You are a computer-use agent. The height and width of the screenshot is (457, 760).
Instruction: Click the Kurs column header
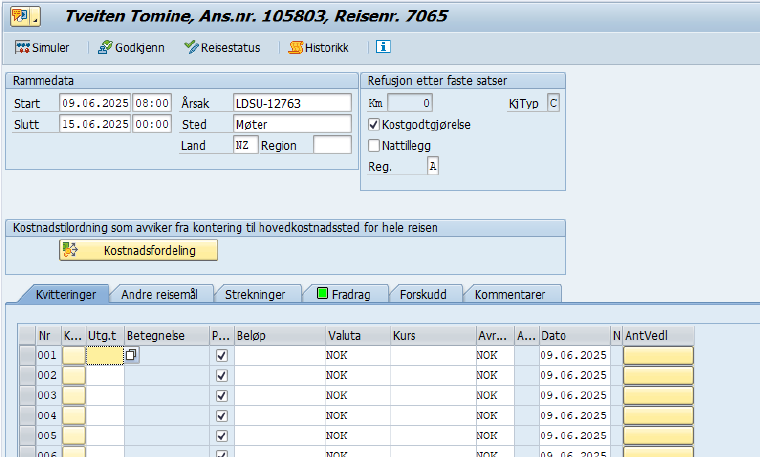[433, 335]
